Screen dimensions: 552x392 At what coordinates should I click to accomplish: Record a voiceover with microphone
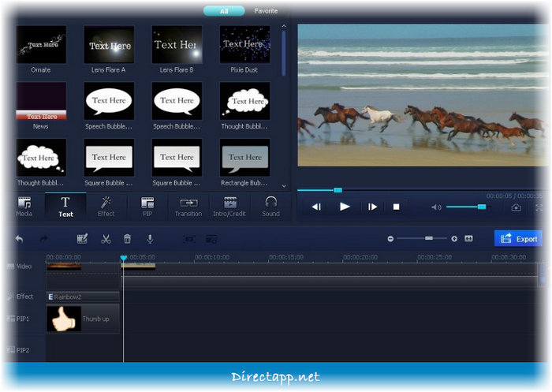[x=150, y=239]
